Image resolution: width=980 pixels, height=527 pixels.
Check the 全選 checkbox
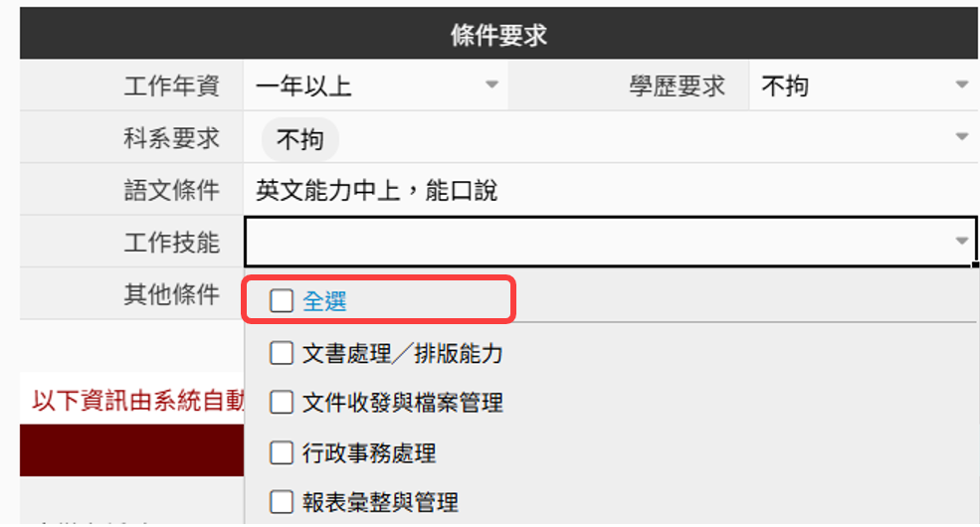click(282, 301)
